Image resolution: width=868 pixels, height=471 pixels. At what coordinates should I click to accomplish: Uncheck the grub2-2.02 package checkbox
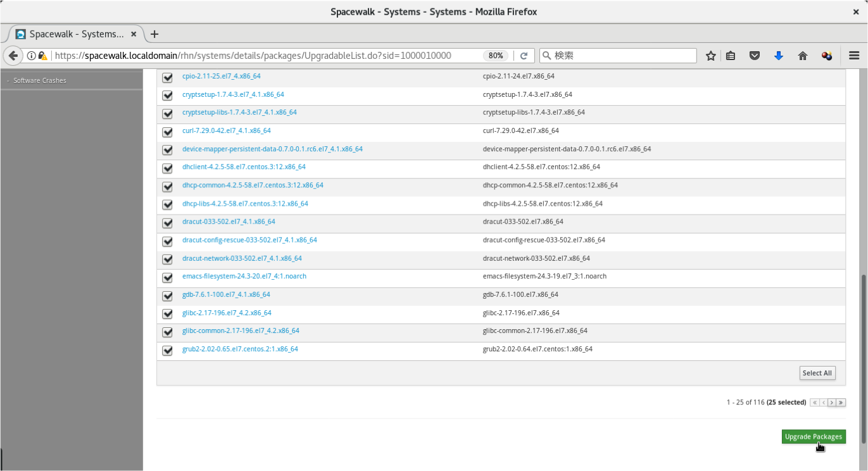point(167,351)
